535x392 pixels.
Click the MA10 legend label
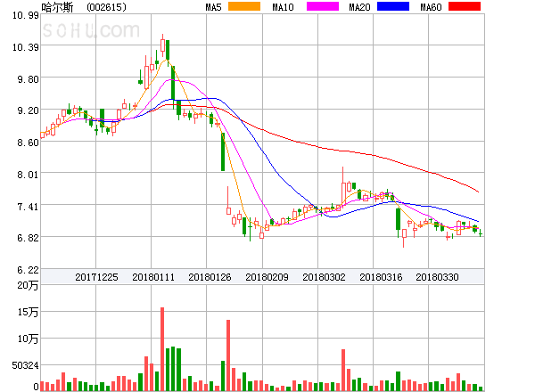point(283,7)
